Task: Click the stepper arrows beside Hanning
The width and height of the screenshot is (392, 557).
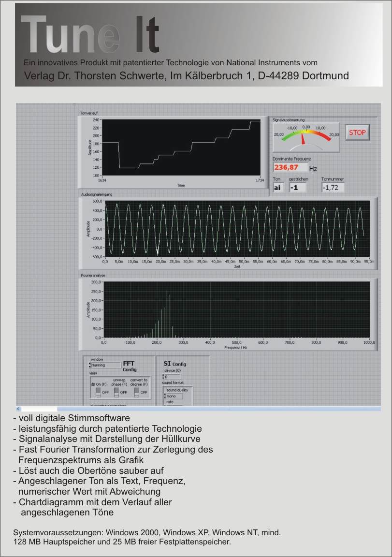Action: [x=90, y=365]
